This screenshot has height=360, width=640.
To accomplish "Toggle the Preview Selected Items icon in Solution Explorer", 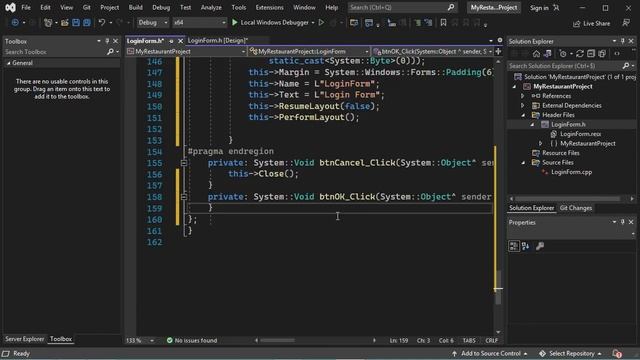I will coord(617,54).
